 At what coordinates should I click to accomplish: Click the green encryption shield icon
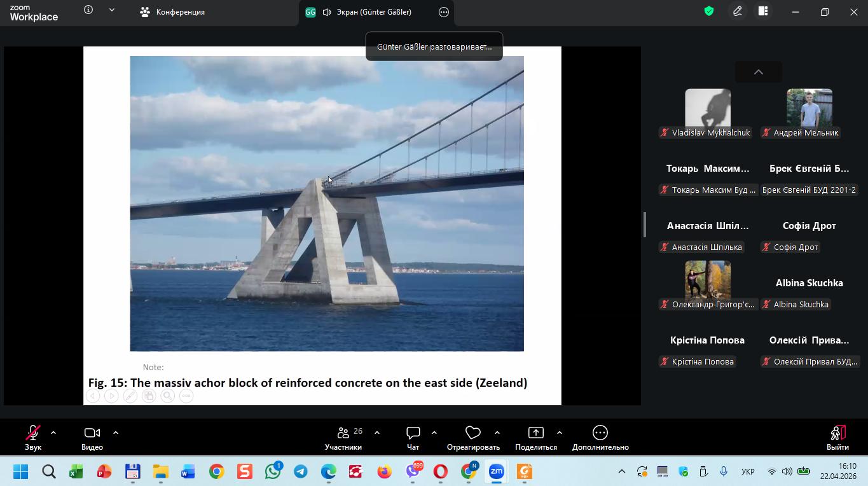[708, 11]
